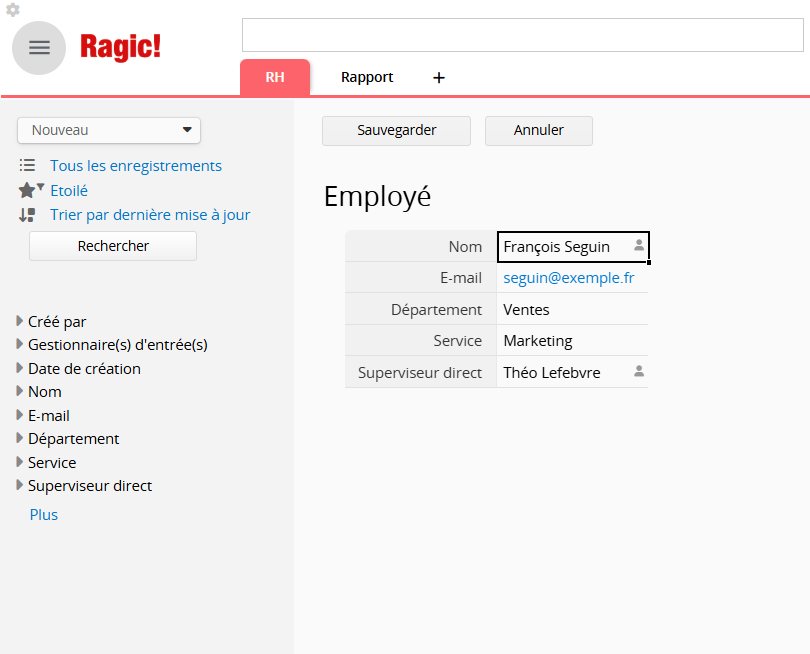Click the sort icon by last update
The height and width of the screenshot is (654, 810).
(x=27, y=214)
